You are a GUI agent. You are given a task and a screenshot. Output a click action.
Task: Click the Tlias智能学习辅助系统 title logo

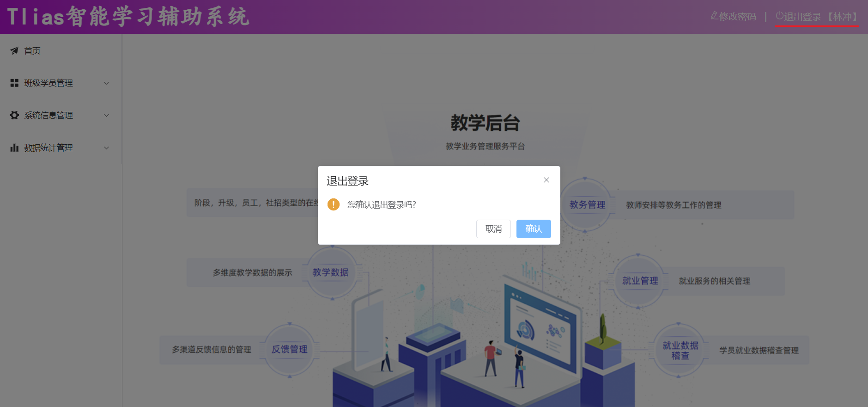tap(128, 17)
